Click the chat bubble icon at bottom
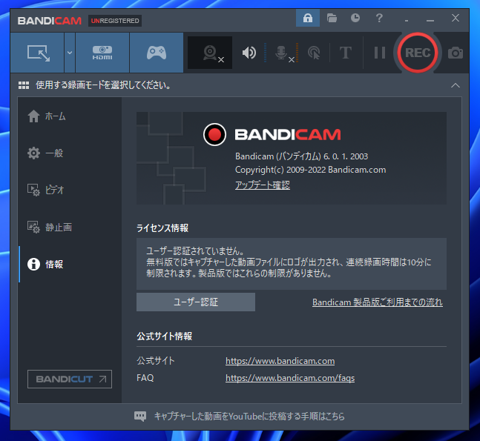 point(140,416)
